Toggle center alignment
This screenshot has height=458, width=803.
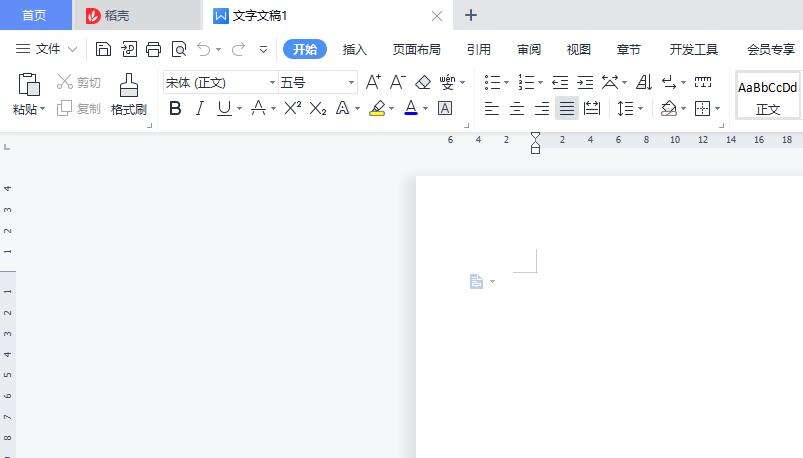pyautogui.click(x=517, y=108)
